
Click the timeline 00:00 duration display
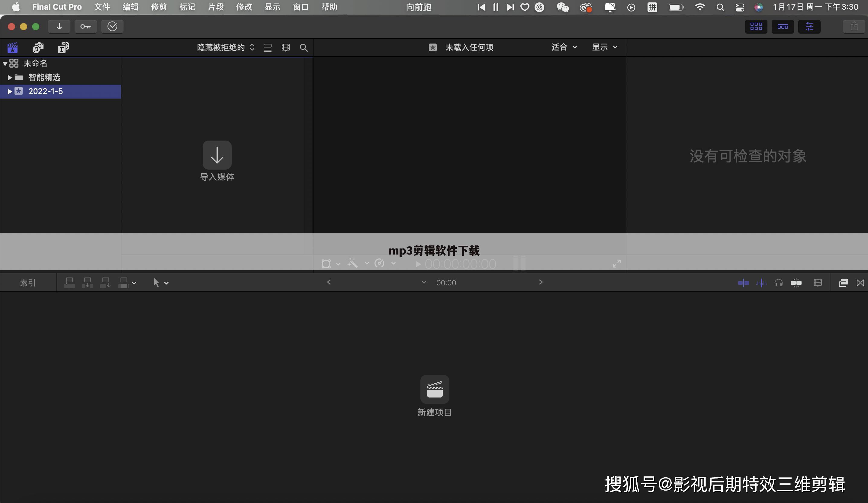446,283
